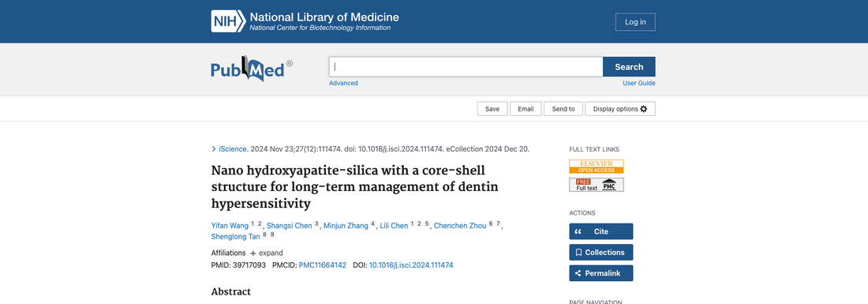The width and height of the screenshot is (868, 304).
Task: Click the Abstract heading
Action: (231, 292)
